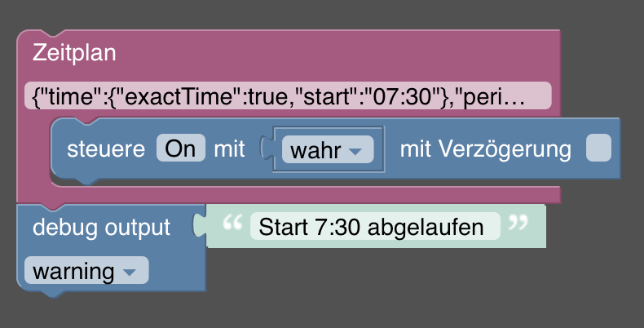Click the "On" object ID field
The height and width of the screenshot is (328, 644).
point(180,148)
